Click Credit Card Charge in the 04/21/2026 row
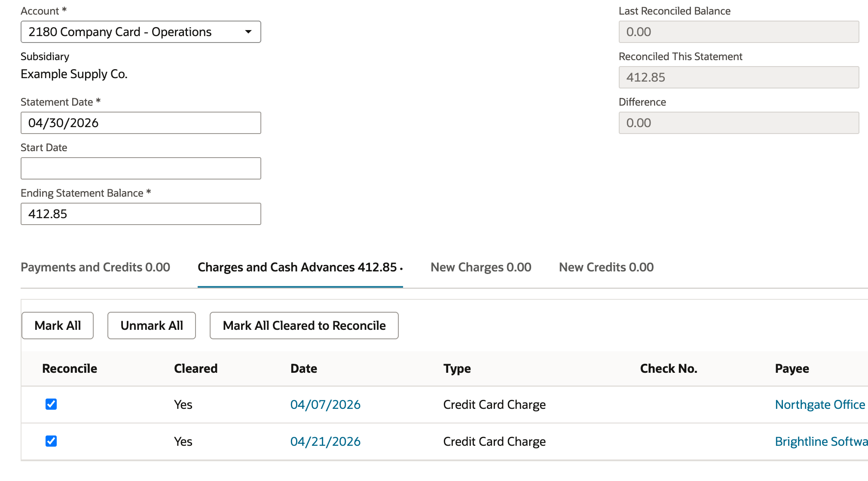This screenshot has height=481, width=868. (495, 441)
